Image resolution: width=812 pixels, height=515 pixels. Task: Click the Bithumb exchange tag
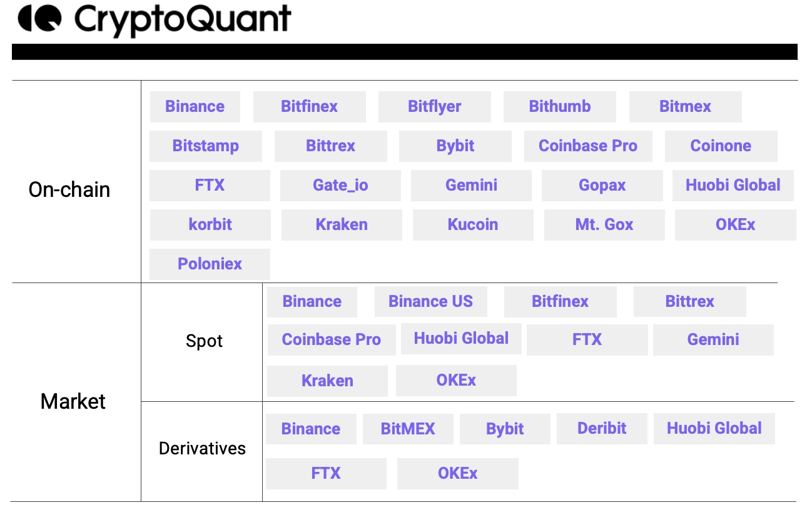pos(559,106)
